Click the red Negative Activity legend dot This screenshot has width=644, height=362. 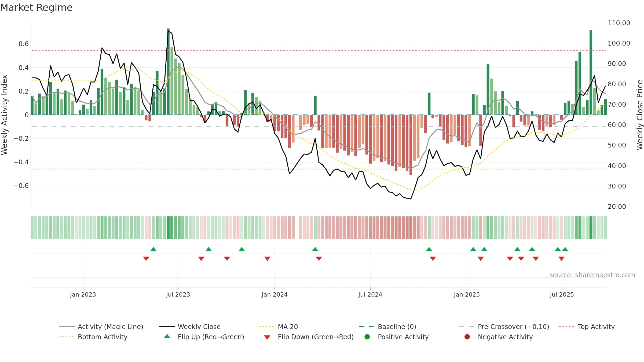coord(467,337)
